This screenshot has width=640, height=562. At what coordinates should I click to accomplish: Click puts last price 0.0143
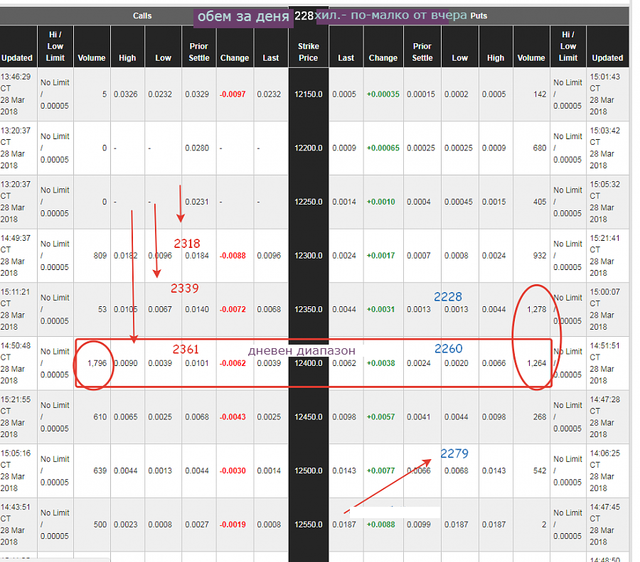point(344,471)
